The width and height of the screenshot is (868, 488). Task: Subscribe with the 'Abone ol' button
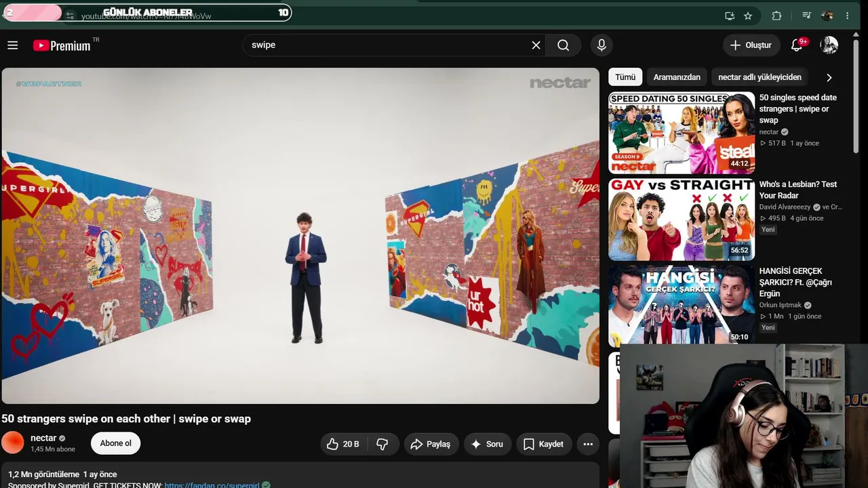click(115, 444)
